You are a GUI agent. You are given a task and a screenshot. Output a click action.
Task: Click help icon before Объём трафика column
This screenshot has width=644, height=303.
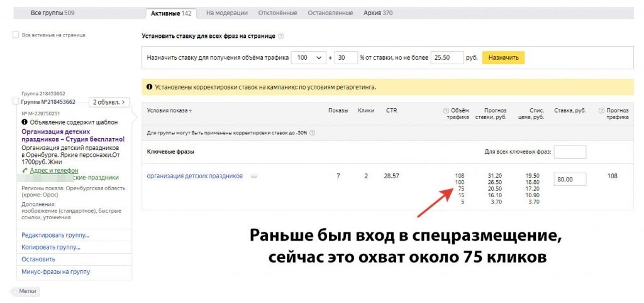point(446,111)
